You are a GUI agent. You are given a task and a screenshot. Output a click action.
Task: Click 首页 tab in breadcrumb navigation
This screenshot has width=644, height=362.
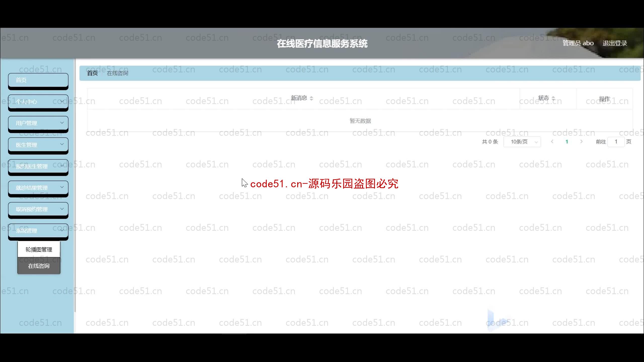92,72
